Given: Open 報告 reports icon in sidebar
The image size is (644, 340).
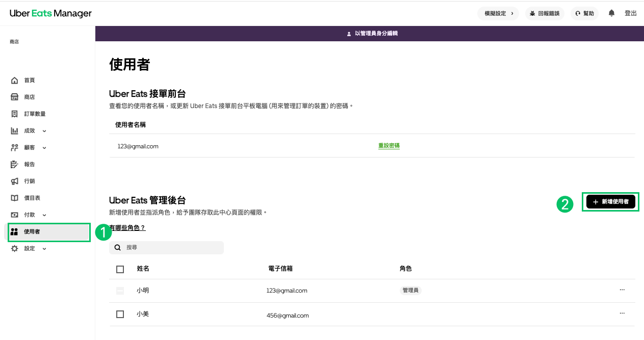Looking at the screenshot, I should click(x=15, y=164).
